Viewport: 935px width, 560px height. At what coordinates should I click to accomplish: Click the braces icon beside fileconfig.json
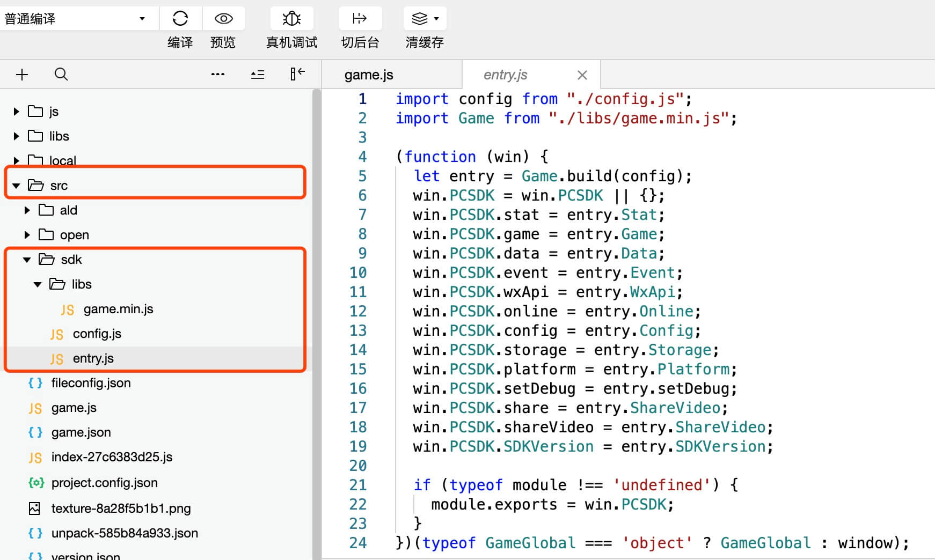(35, 383)
